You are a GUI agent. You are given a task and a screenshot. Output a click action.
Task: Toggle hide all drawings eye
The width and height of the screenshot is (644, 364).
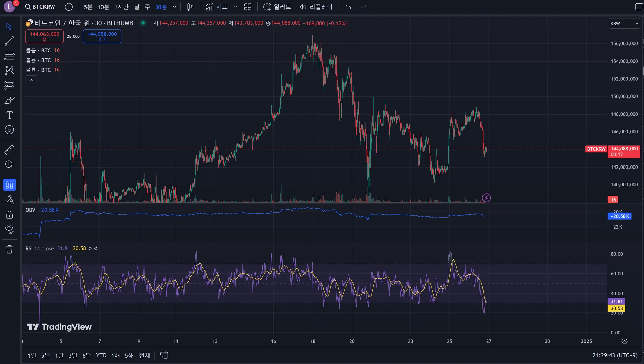click(9, 230)
